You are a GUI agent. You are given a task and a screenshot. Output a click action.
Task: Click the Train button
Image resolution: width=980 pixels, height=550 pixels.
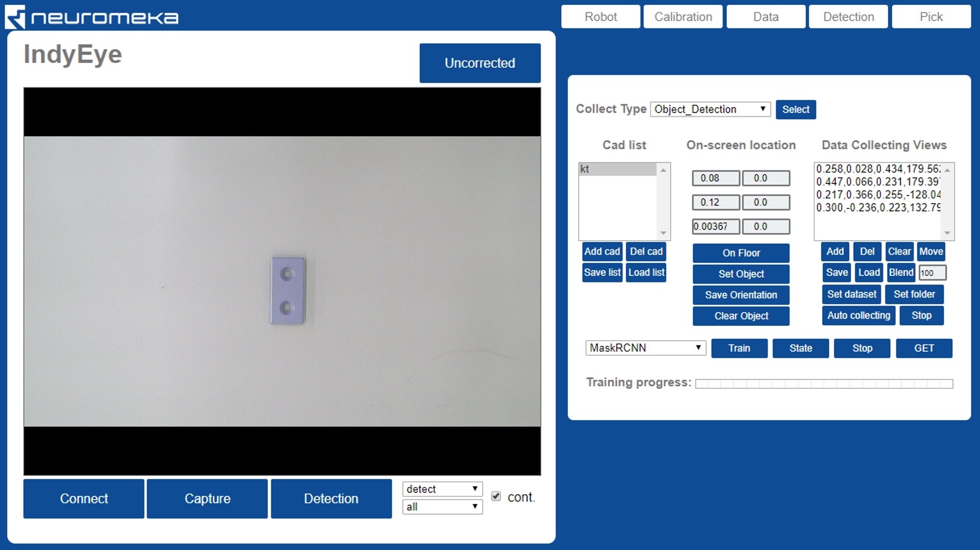coord(739,348)
